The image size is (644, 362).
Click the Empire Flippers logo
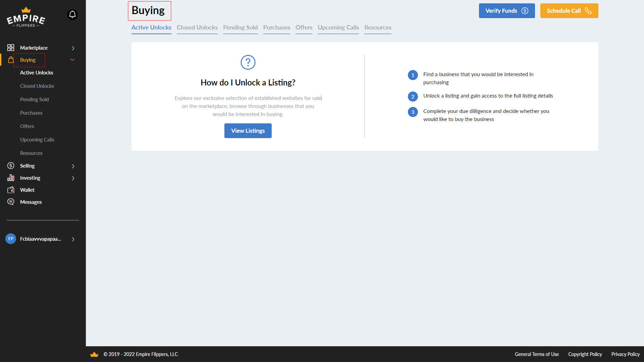pyautogui.click(x=26, y=17)
